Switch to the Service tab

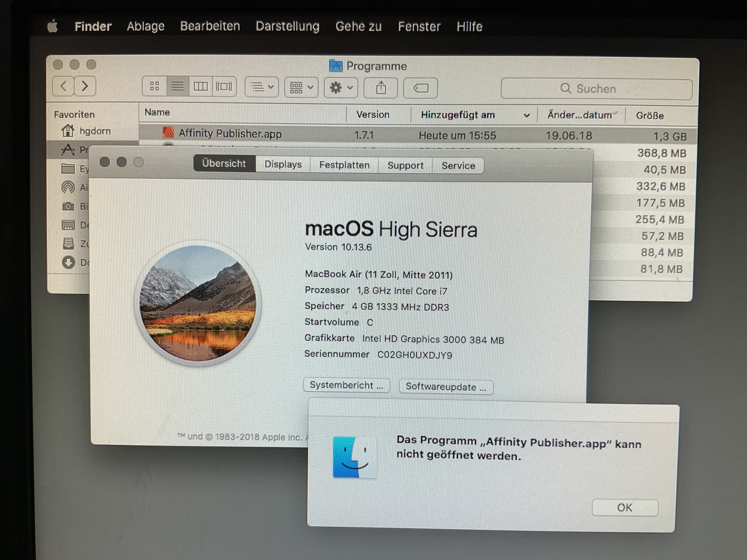tap(458, 166)
